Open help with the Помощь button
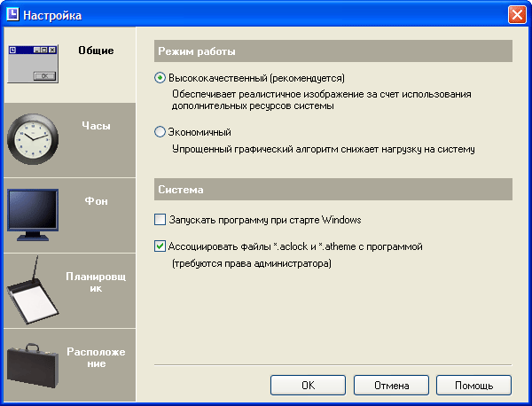The image size is (532, 406). 473,386
